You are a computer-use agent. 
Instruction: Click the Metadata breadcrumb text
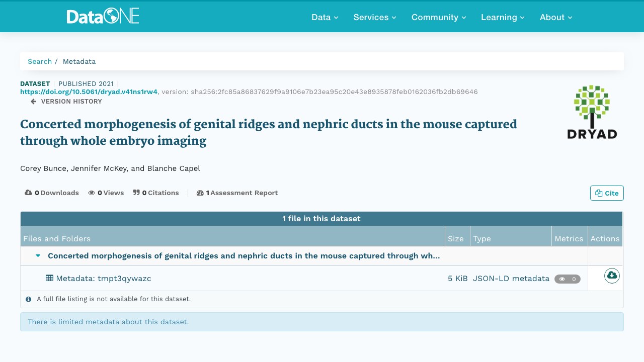(x=79, y=61)
